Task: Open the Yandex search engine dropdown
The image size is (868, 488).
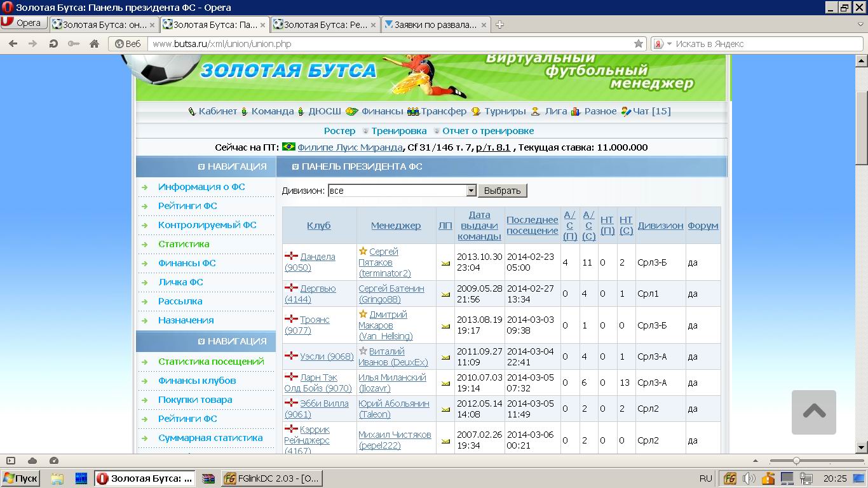Action: pyautogui.click(x=663, y=44)
